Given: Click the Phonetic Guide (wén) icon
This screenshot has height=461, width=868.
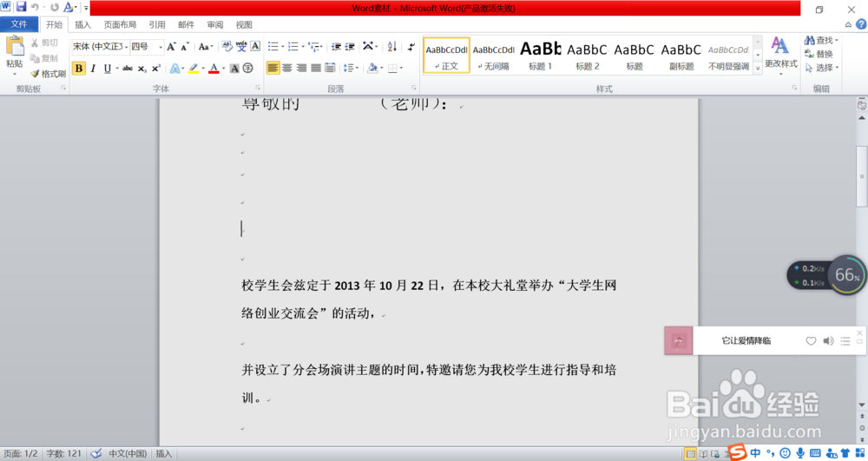Looking at the screenshot, I should (241, 47).
